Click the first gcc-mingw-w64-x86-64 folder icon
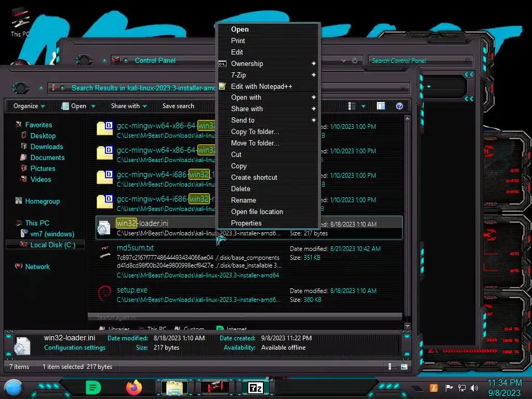 click(104, 129)
